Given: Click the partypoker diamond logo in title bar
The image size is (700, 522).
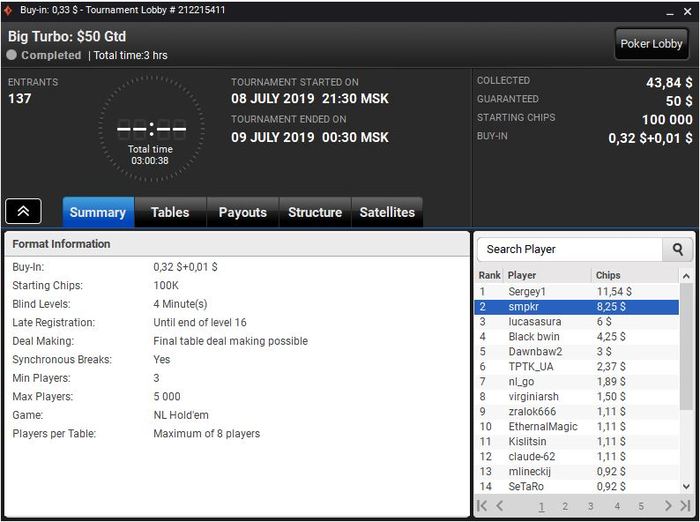Looking at the screenshot, I should [x=8, y=10].
